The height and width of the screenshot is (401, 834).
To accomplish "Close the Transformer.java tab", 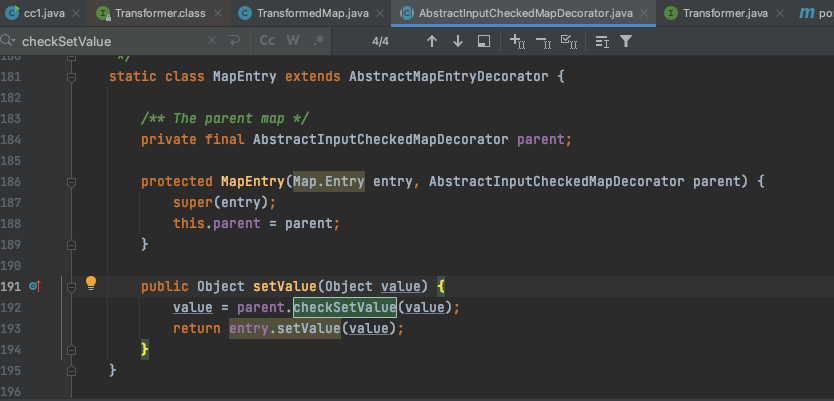I will point(779,13).
